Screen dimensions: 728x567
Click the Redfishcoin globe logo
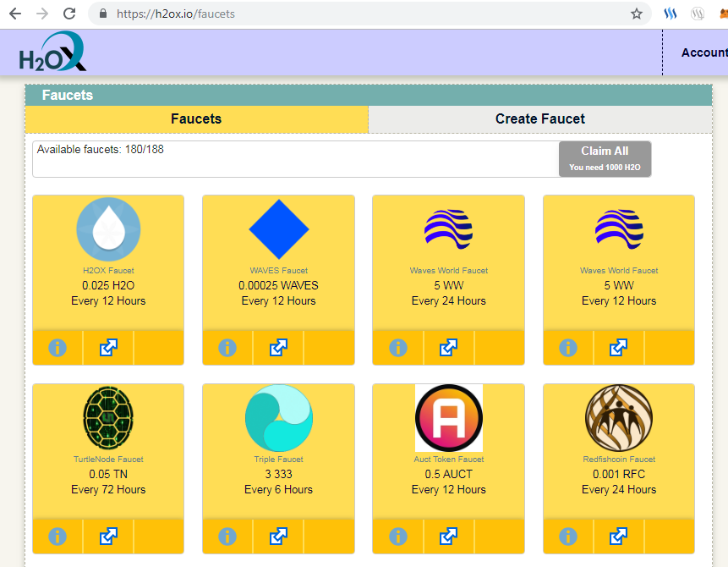click(x=619, y=418)
